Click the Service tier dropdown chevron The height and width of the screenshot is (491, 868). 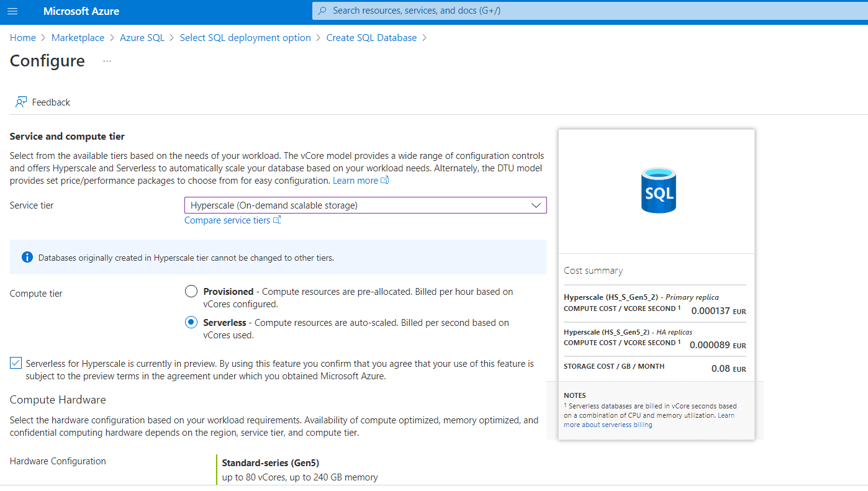pos(536,205)
